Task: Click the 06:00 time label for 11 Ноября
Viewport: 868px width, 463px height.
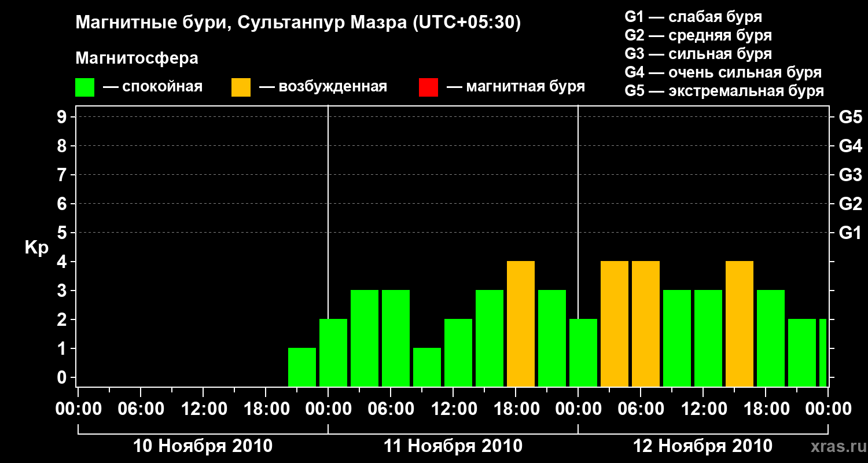Action: (391, 409)
